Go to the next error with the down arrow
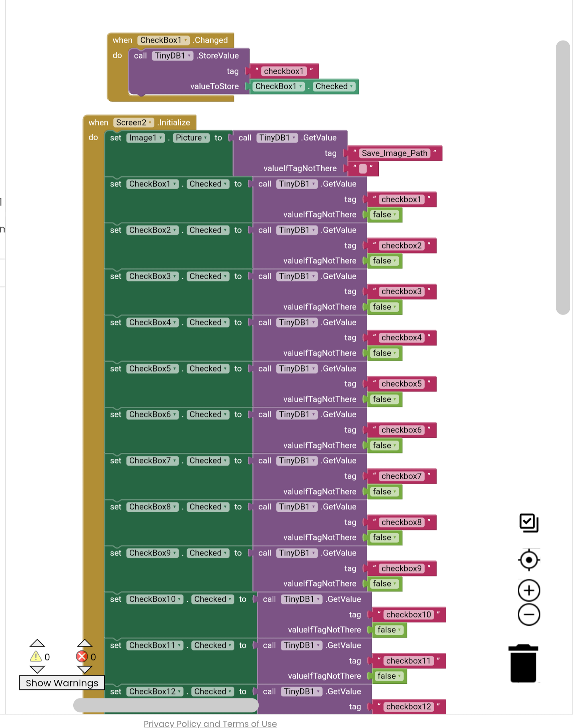Screen dimensions: 573x728 tap(84, 670)
